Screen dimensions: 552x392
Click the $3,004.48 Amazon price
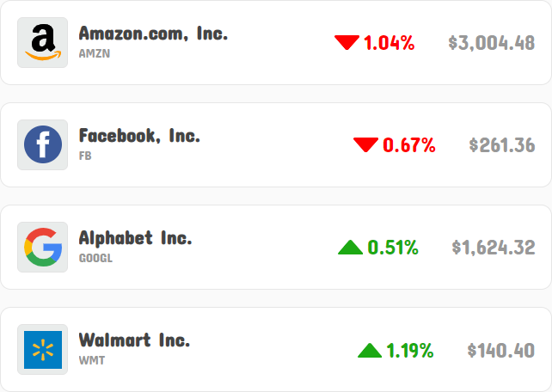tap(492, 43)
